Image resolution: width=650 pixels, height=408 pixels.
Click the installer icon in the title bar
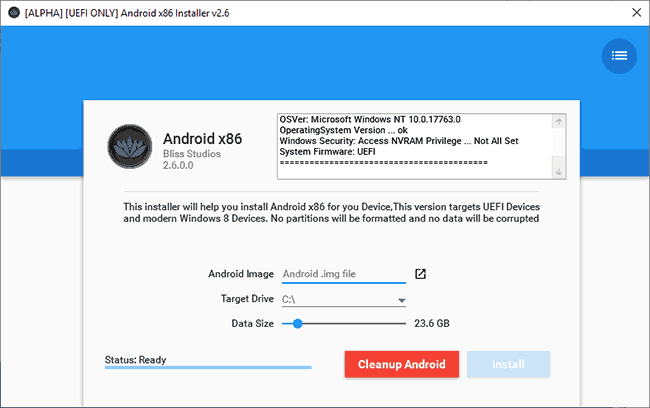[x=14, y=13]
